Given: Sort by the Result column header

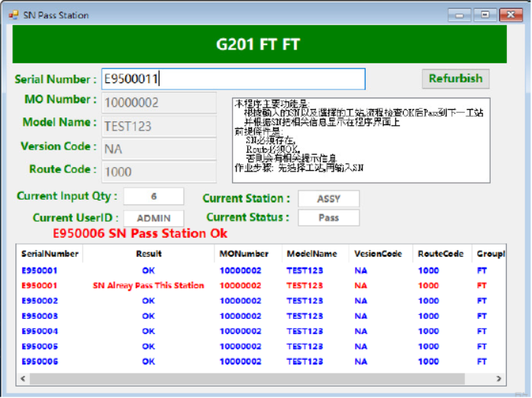Looking at the screenshot, I should click(149, 254).
